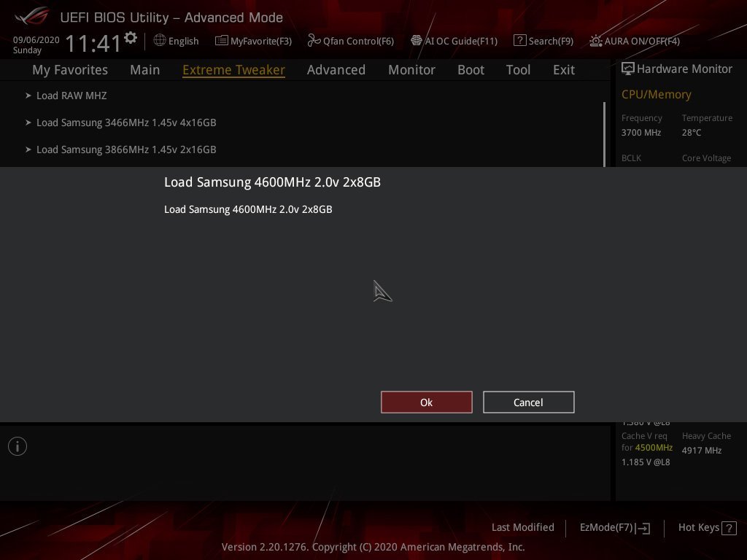
Task: Click the EzMode exit arrow icon
Action: pos(643,528)
